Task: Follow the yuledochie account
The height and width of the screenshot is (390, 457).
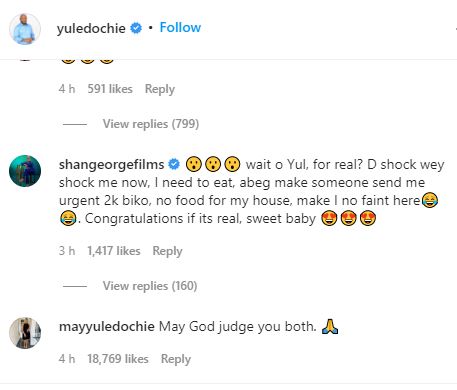Action: coord(180,27)
